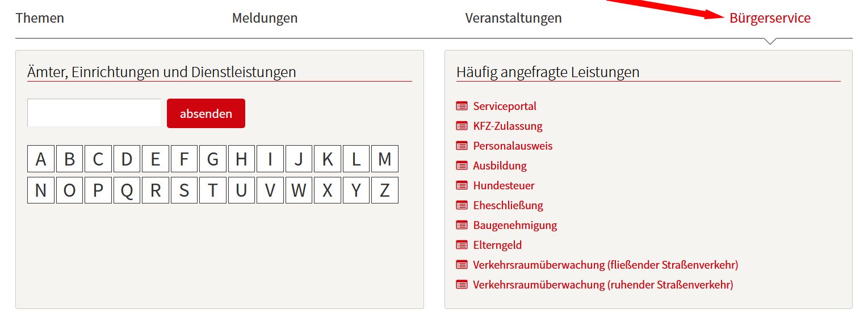Viewport: 868px width, 318px height.
Task: Click the list icon beside Baugenehmigung
Action: tap(462, 225)
